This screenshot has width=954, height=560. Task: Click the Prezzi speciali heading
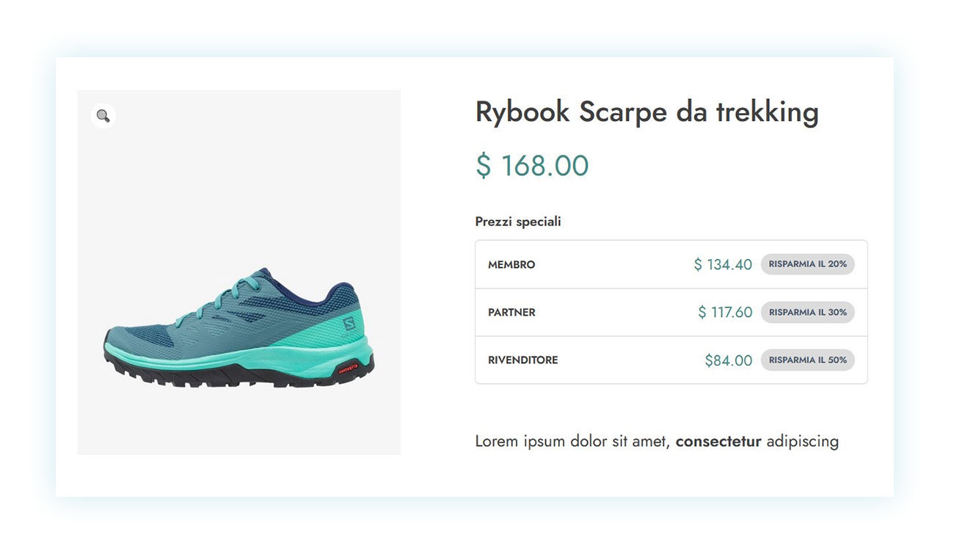click(518, 222)
